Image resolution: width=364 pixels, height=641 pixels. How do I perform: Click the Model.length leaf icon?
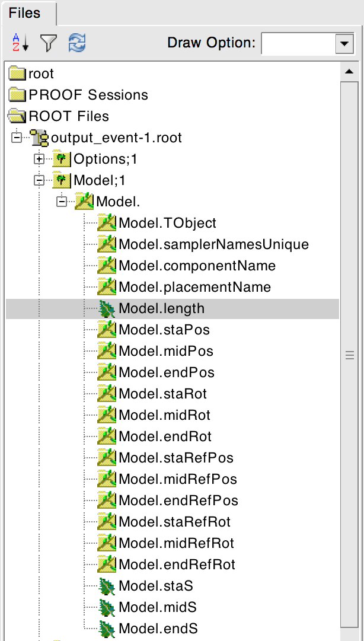pyautogui.click(x=107, y=308)
